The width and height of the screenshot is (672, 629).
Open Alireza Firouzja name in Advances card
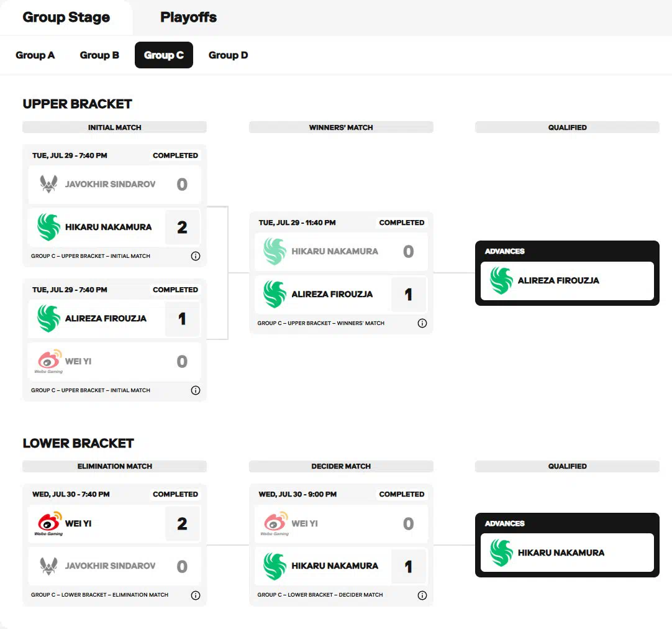coord(558,280)
